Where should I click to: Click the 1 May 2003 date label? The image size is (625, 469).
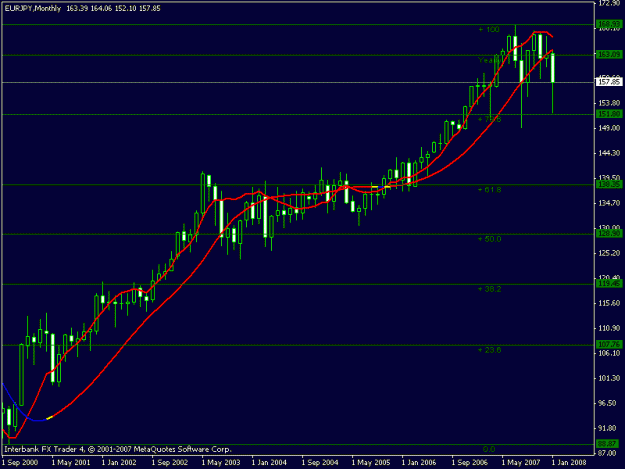click(x=221, y=463)
